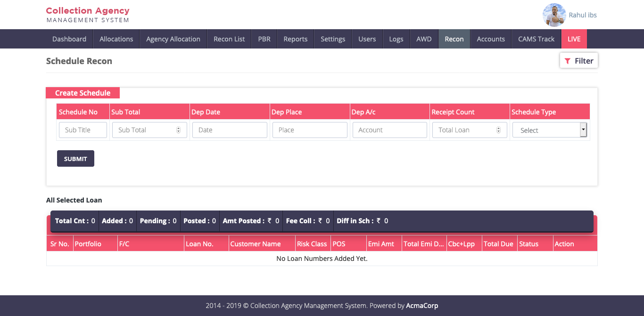Click the Collection Agency logo

pyautogui.click(x=88, y=15)
